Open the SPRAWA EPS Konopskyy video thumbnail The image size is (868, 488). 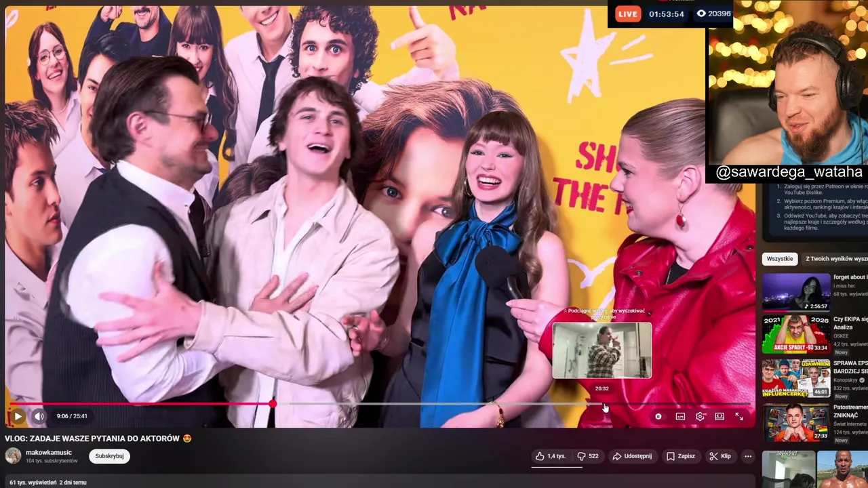796,378
